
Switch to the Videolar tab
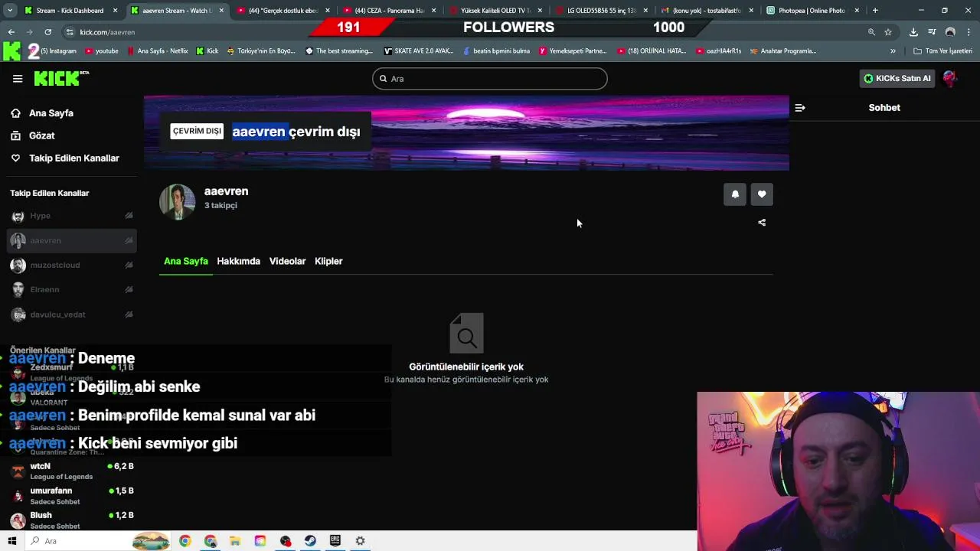click(x=287, y=261)
